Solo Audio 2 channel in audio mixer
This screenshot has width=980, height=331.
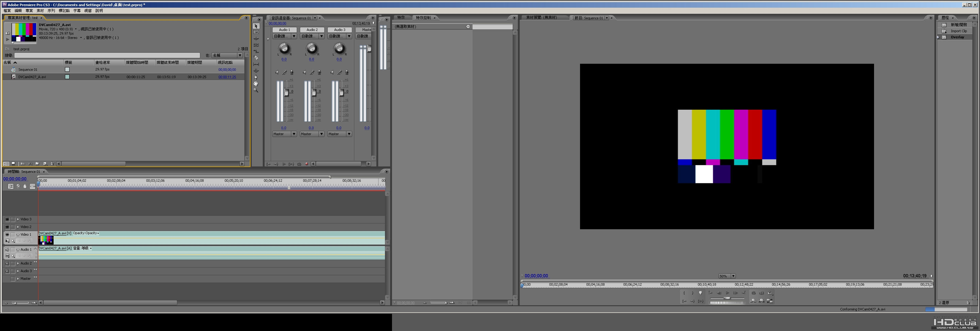[312, 72]
